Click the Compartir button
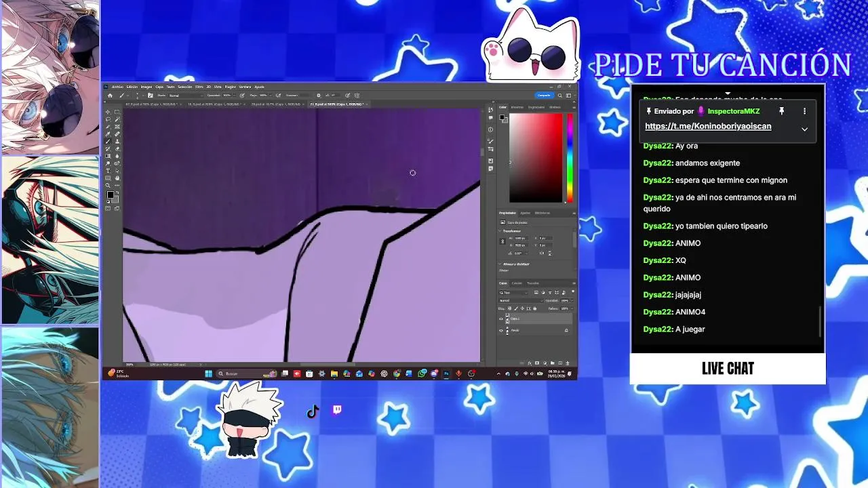This screenshot has height=488, width=868. coord(545,96)
